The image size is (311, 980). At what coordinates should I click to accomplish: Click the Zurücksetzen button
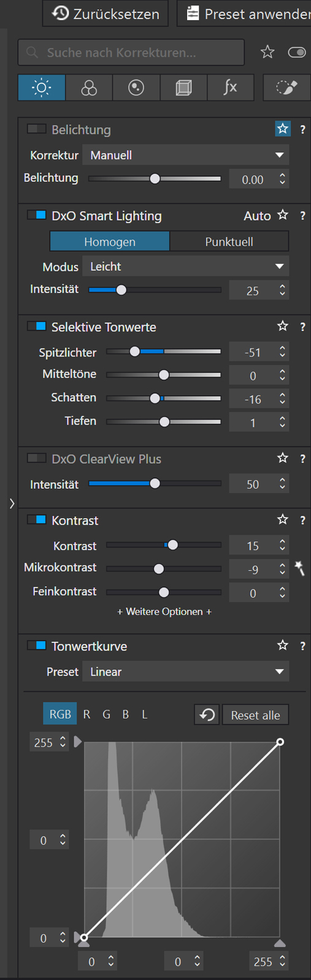[105, 13]
